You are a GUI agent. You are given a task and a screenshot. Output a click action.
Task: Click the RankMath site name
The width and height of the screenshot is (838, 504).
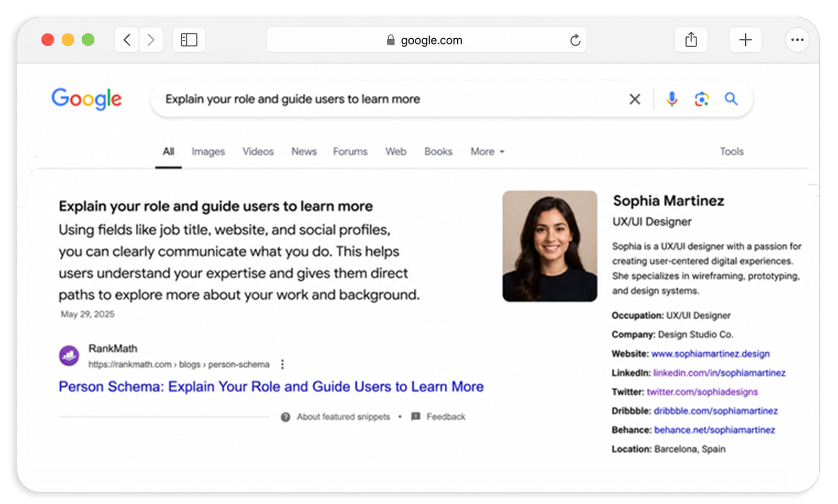(113, 349)
